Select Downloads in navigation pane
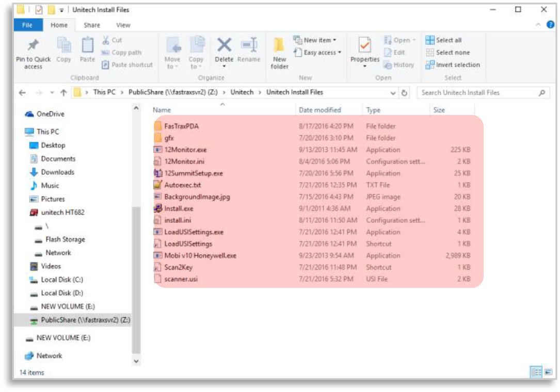The image size is (560, 392). point(52,172)
